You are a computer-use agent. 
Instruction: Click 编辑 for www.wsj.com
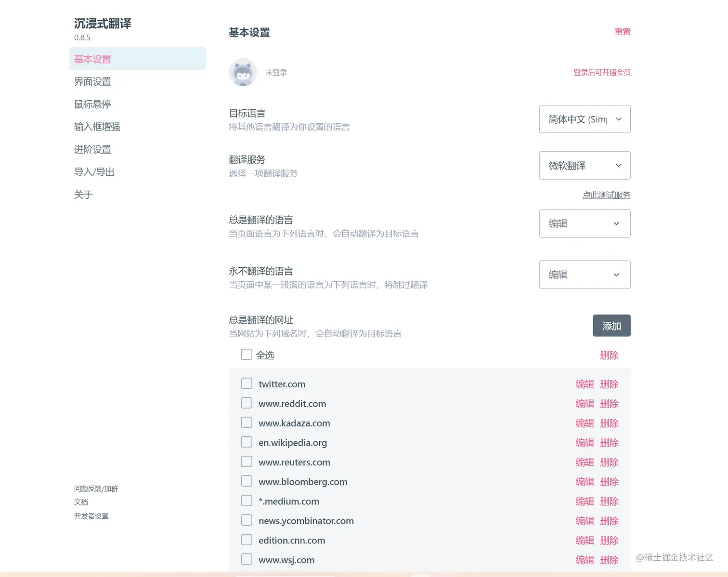585,560
